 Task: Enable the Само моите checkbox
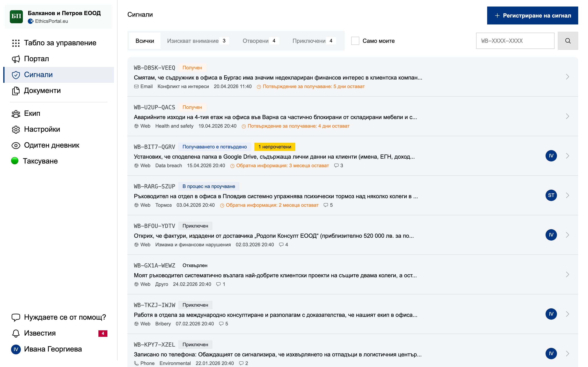[355, 41]
